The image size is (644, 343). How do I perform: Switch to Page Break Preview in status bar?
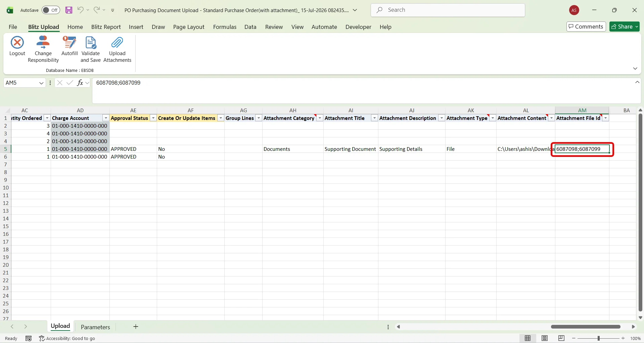[x=561, y=338]
